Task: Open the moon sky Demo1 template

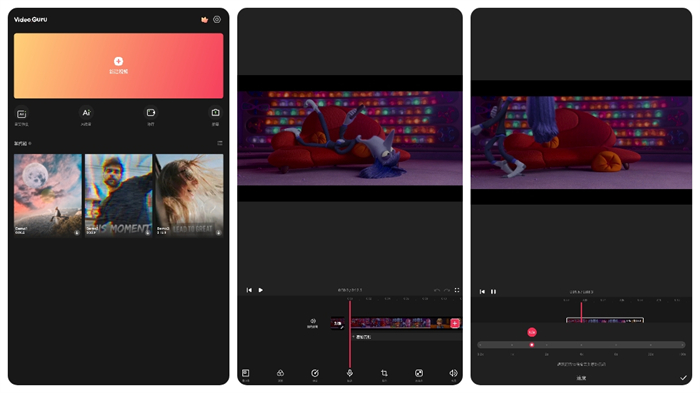Action: tap(48, 195)
